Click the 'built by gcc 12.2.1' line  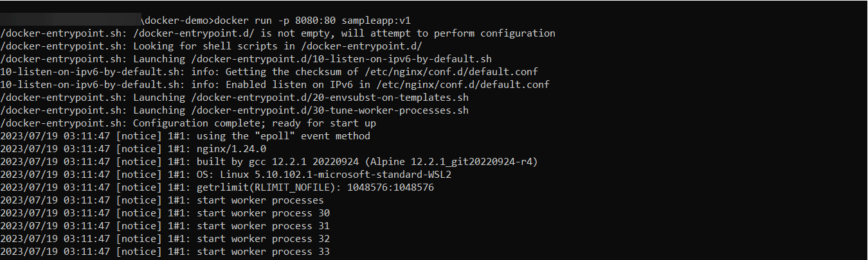(x=366, y=162)
